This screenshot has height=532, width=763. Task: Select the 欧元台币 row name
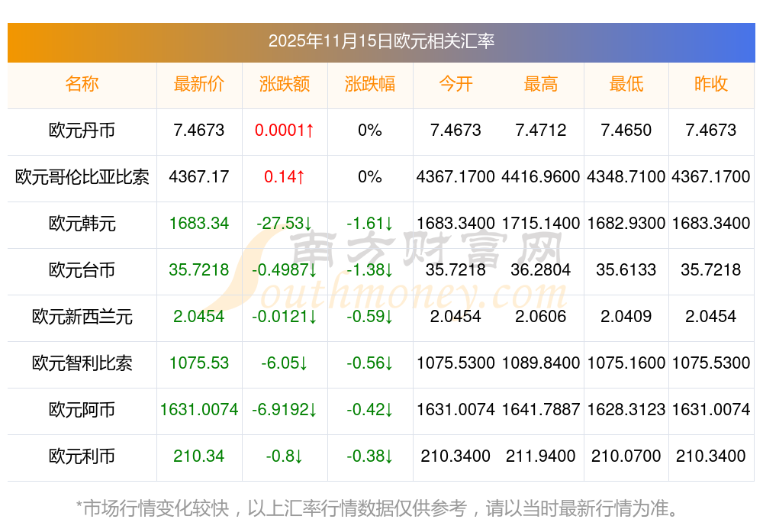(82, 269)
